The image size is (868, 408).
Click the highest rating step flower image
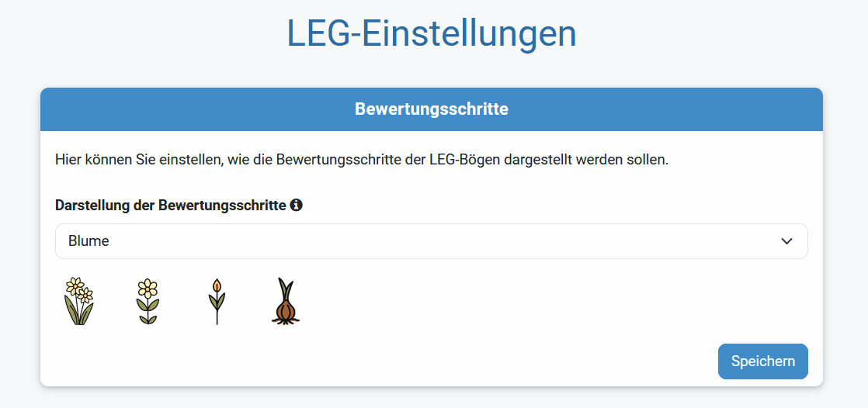78,301
